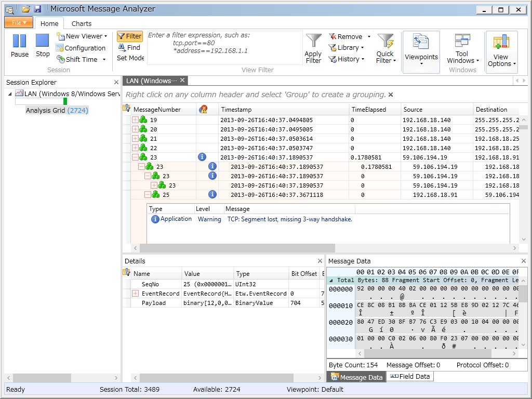The width and height of the screenshot is (532, 399).
Task: Sort by Destination column header
Action: [x=496, y=110]
